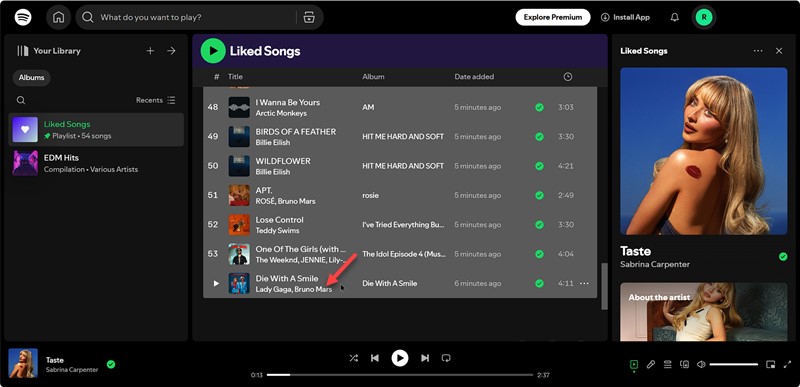Select the Albums filter chip
This screenshot has width=800, height=387.
(x=32, y=78)
